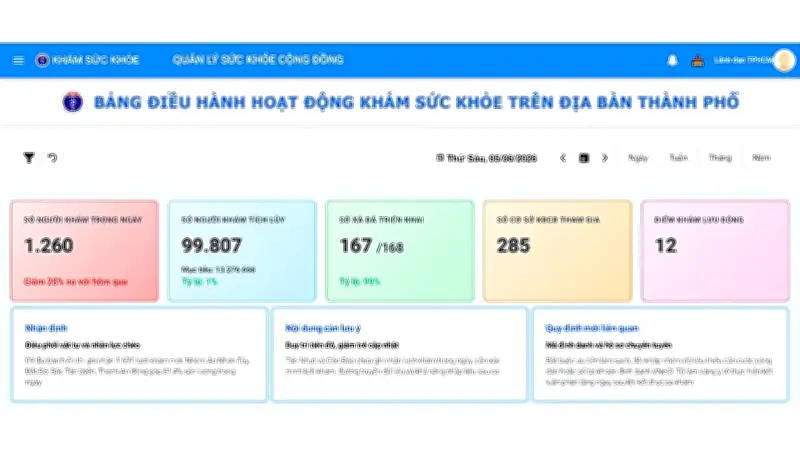Click the dashboard title 'Bảng điều hành hoạt động...'
This screenshot has width=800, height=450.
[x=416, y=102]
